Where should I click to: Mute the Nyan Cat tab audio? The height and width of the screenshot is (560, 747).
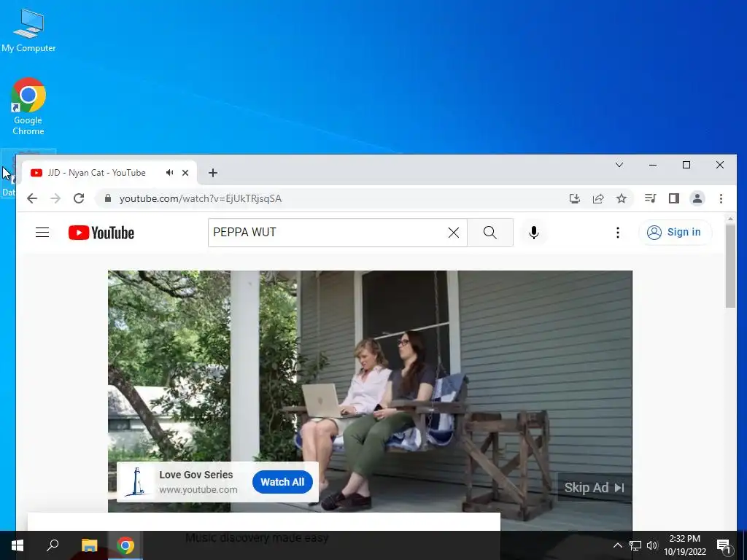(169, 172)
